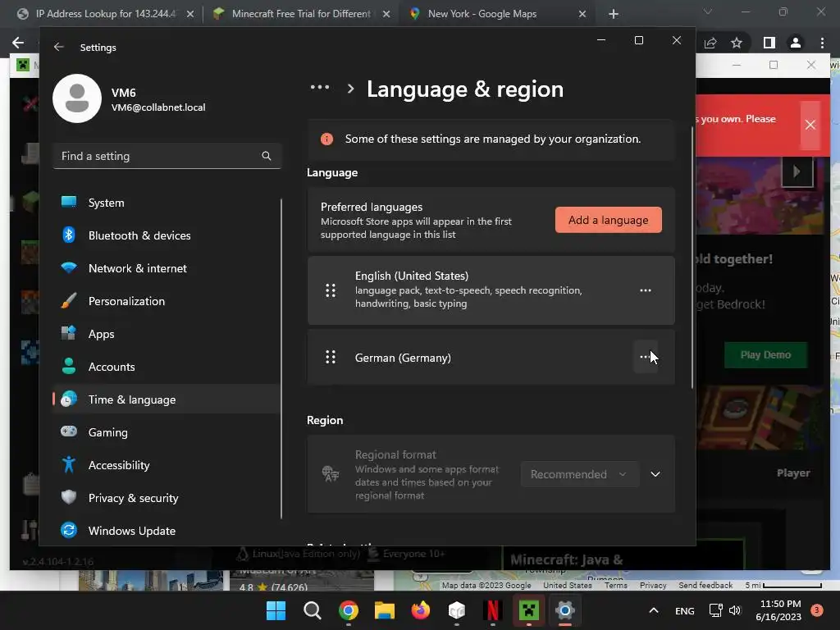Close the Minecraft Free Trial tab

386,14
